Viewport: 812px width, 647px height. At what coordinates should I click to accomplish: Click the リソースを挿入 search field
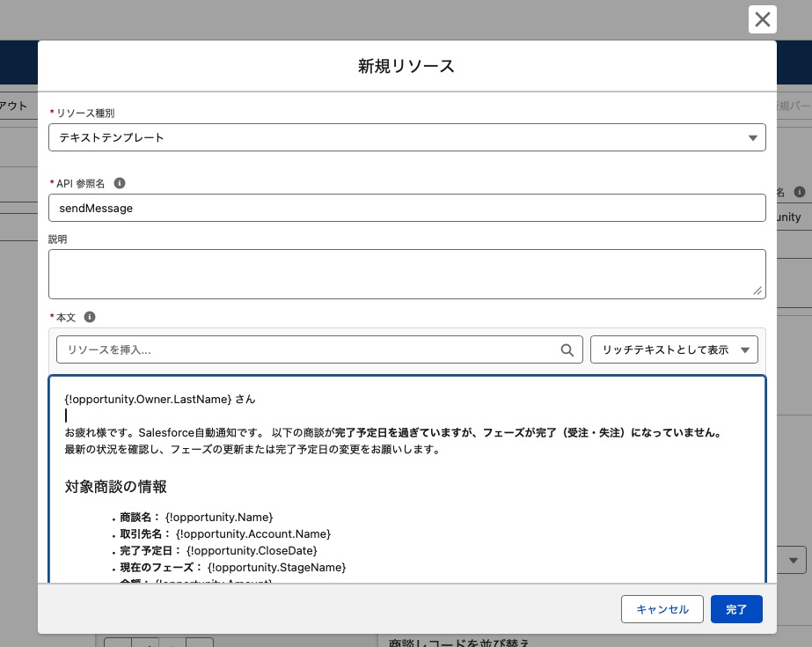coord(319,349)
